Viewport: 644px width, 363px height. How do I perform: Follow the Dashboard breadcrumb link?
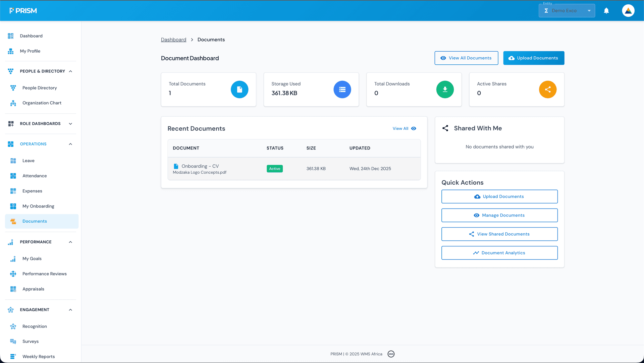pyautogui.click(x=173, y=40)
